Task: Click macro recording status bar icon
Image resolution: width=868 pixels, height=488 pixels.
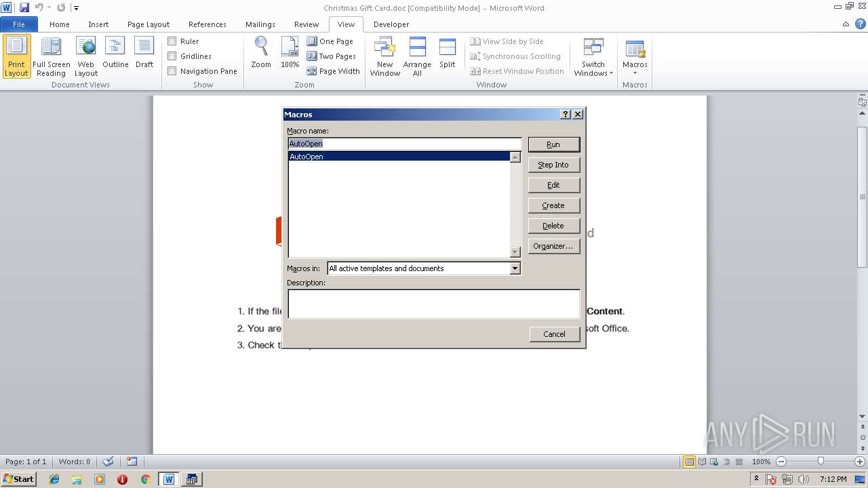Action: [132, 462]
